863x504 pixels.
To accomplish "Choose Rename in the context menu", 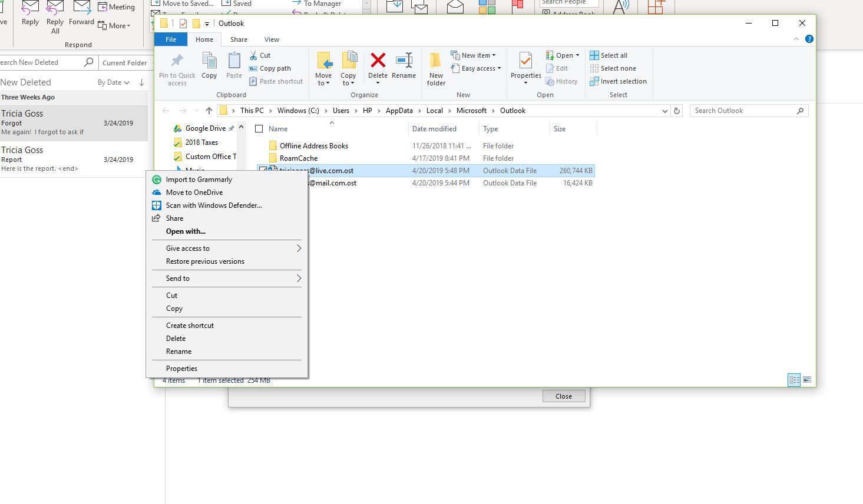I will pos(227,352).
